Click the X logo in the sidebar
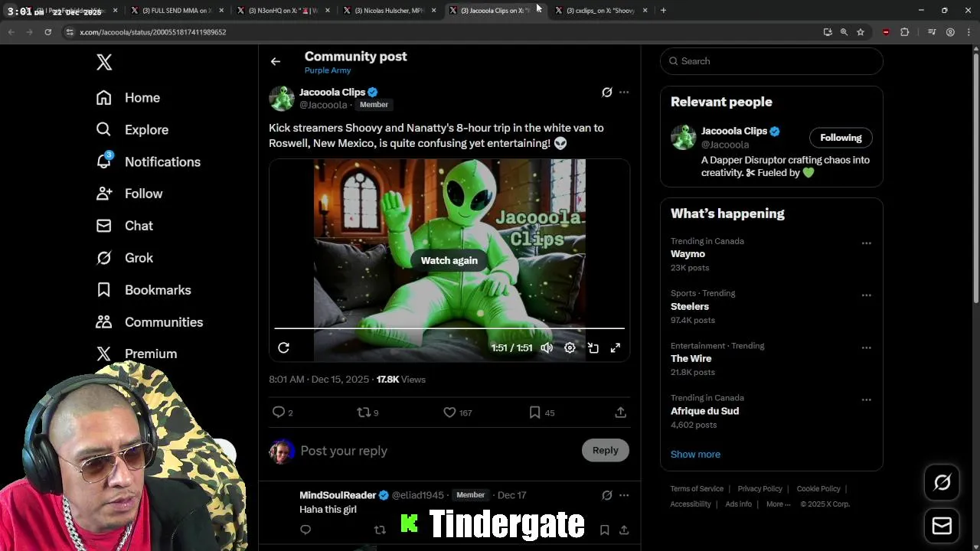 pos(104,62)
